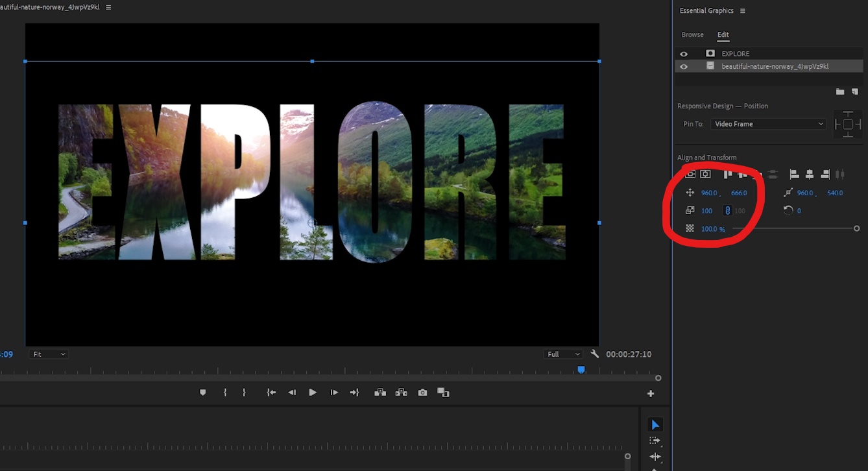Click the Opacity value 100.0 %
The height and width of the screenshot is (471, 868).
click(x=713, y=229)
